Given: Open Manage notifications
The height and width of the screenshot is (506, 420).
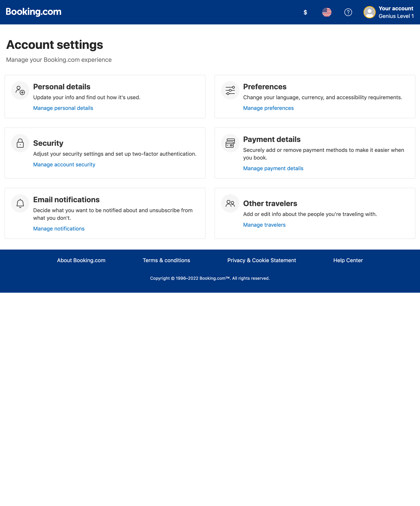Looking at the screenshot, I should coord(59,228).
